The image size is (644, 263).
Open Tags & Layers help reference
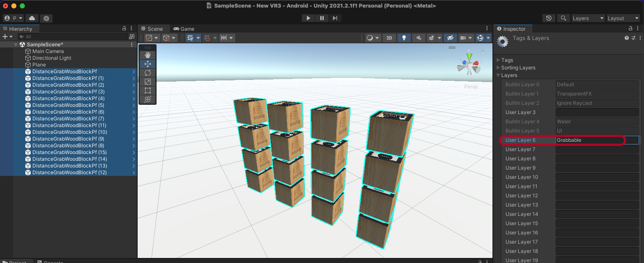point(627,38)
